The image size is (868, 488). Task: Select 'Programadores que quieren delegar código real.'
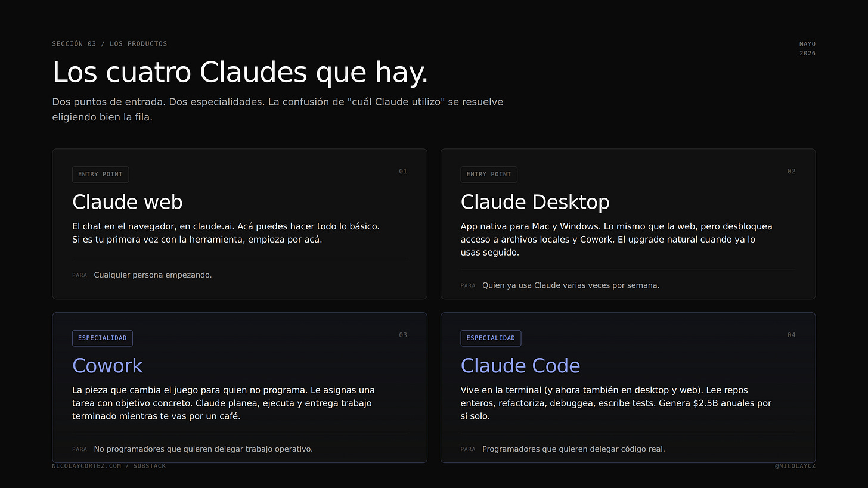click(573, 449)
